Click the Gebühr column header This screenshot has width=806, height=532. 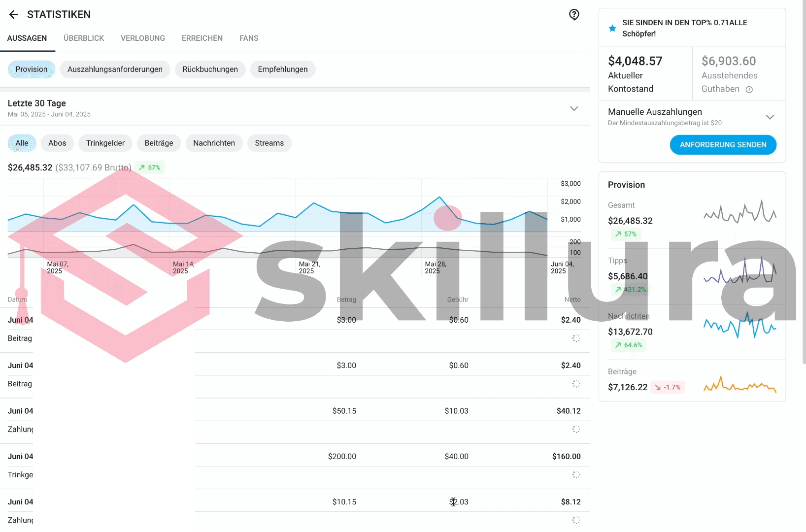458,299
